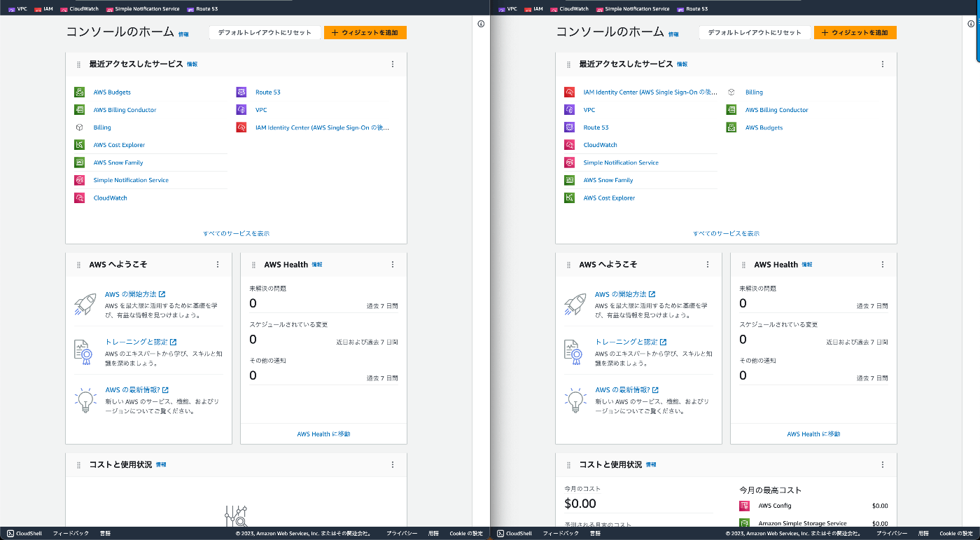Screen dimensions: 980x540
Task: Click デフォルトレイアウトにリセット in left window
Action: coord(265,32)
